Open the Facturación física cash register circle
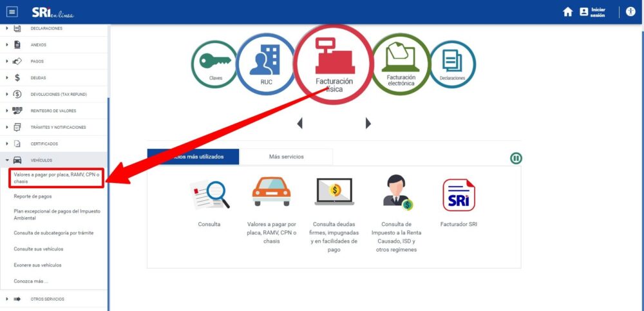 334,65
